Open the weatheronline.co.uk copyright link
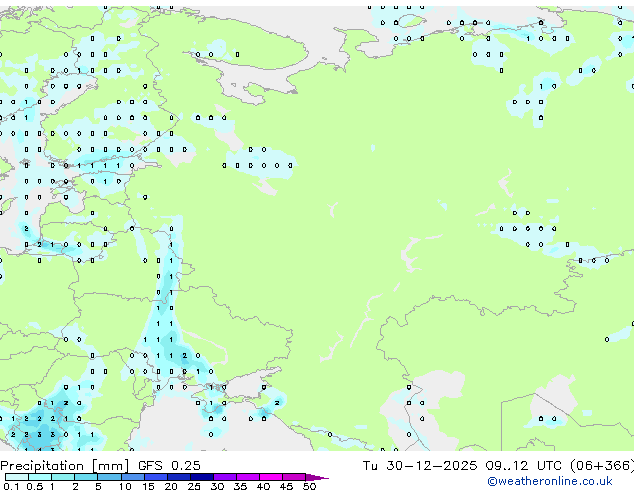This screenshot has height=490, width=634. pos(550,481)
